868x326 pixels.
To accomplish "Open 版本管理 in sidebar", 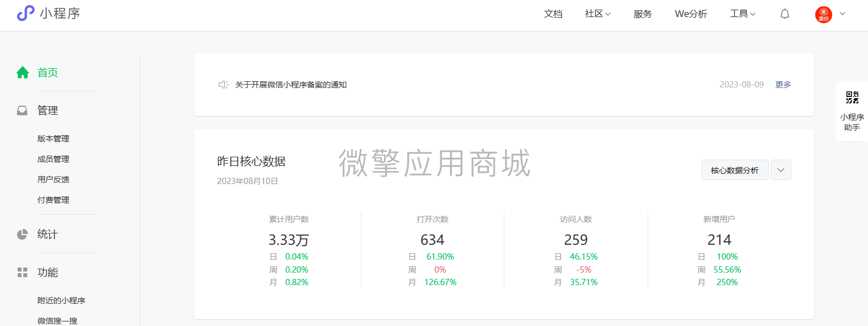I will click(x=53, y=139).
